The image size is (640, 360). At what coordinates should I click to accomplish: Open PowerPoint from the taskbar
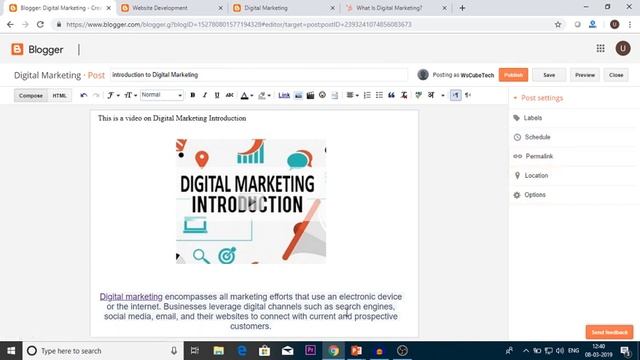click(356, 351)
